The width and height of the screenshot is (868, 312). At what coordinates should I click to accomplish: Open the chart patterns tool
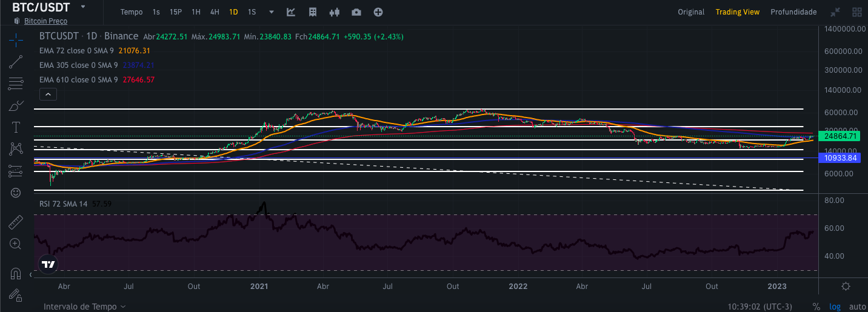point(16,148)
